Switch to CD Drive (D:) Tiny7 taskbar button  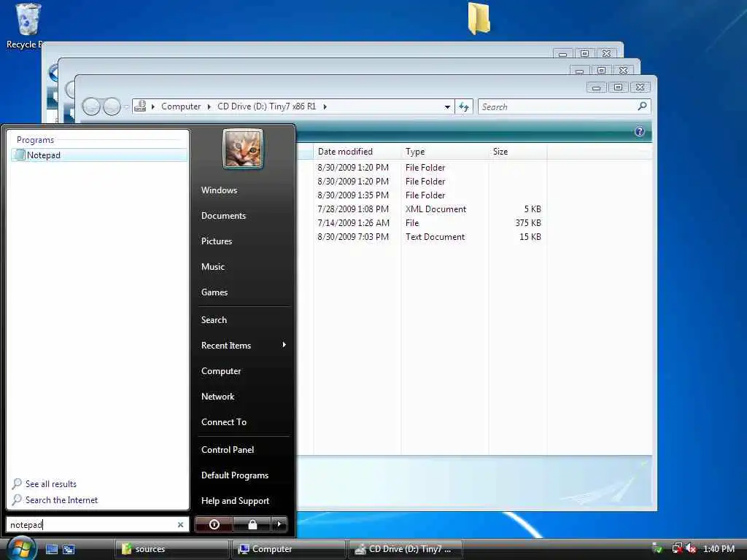click(x=406, y=549)
